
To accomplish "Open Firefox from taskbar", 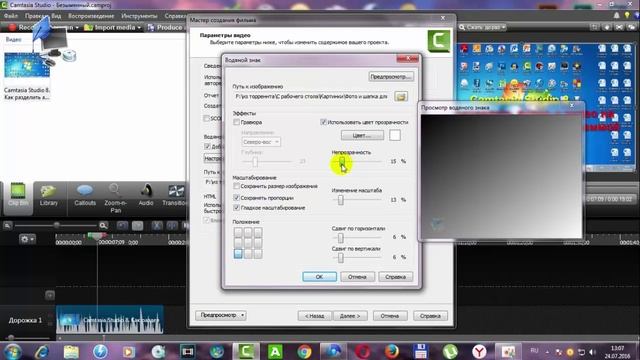I will [392, 351].
